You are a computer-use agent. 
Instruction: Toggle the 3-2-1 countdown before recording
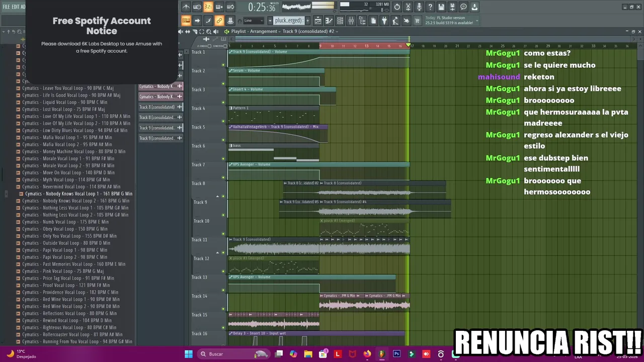tap(208, 7)
